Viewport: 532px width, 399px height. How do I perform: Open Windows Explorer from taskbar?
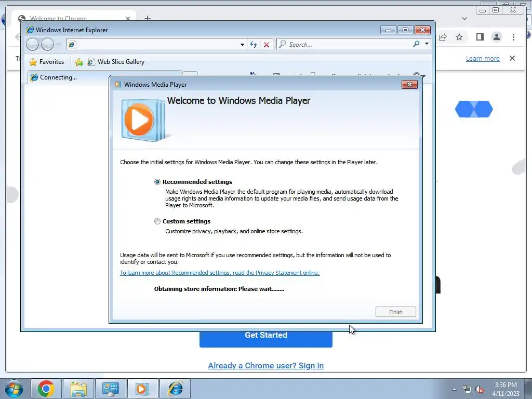(x=78, y=389)
